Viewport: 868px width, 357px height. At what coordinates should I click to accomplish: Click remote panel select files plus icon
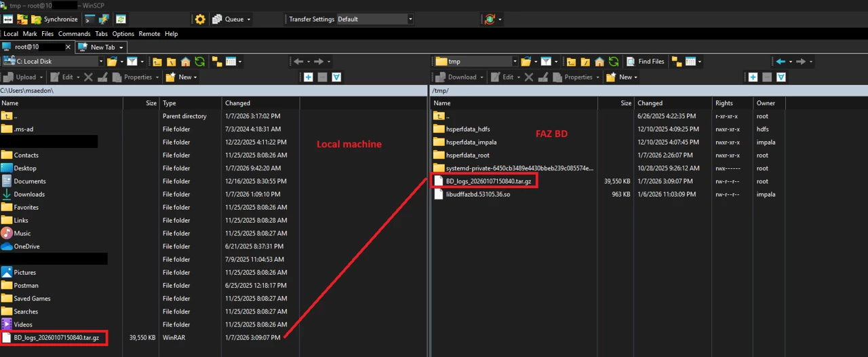coord(753,77)
